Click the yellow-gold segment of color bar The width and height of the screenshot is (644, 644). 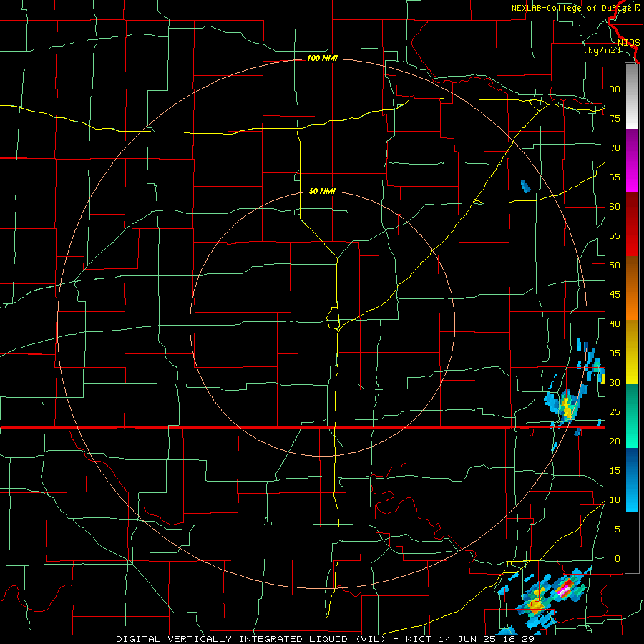pos(632,352)
